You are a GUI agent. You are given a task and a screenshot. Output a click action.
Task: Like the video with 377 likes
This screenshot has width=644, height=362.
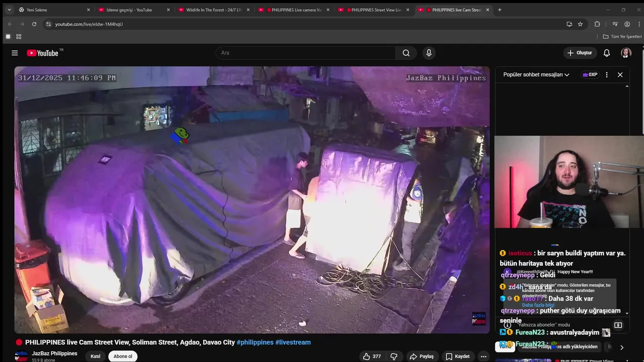tap(372, 356)
